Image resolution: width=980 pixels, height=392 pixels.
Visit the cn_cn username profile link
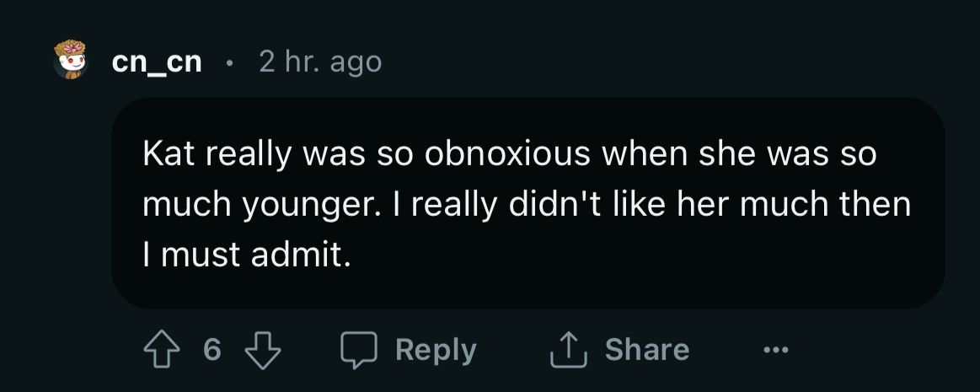point(157,62)
